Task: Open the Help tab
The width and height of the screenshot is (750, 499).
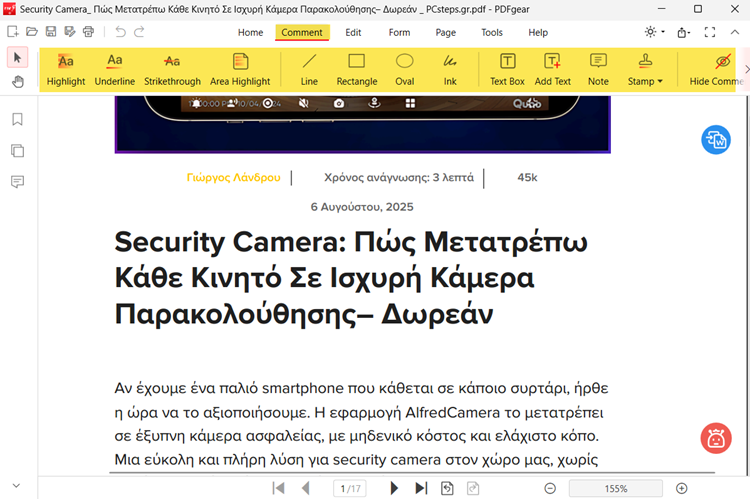Action: pyautogui.click(x=538, y=33)
